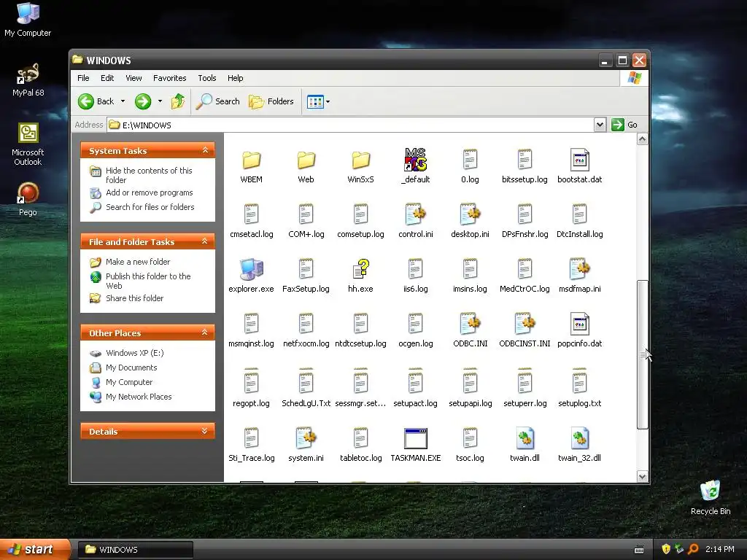
Task: Click Add or remove programs
Action: (x=149, y=192)
